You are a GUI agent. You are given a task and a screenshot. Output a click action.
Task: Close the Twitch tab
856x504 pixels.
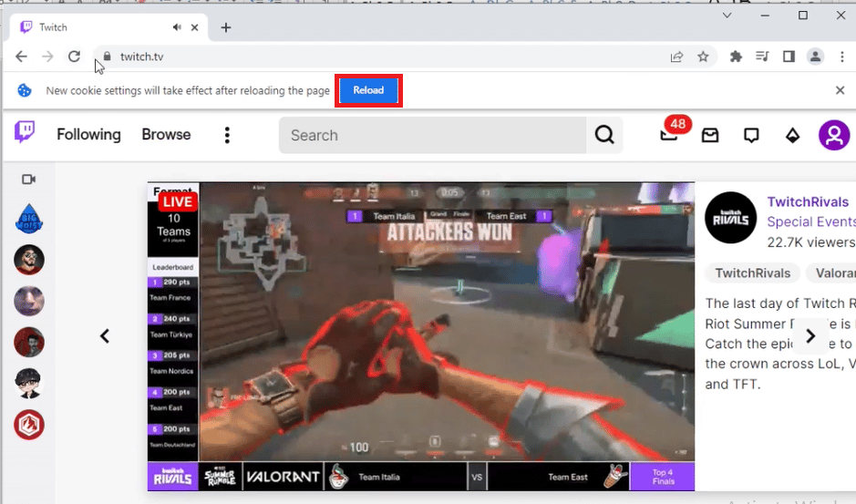pos(194,27)
